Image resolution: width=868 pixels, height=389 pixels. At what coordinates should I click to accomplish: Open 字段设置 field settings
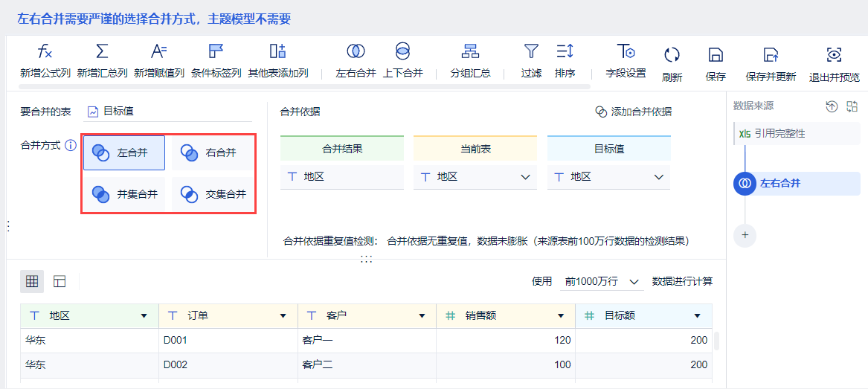[x=626, y=52]
